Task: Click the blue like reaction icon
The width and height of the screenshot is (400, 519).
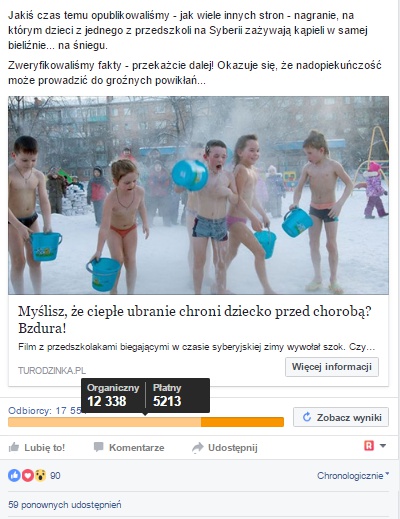Action: point(14,475)
